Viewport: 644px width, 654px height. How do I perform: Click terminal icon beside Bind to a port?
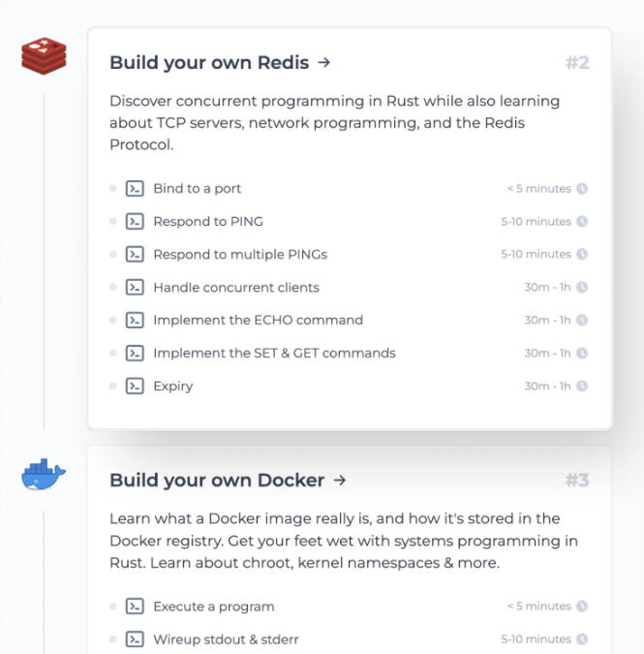(x=136, y=189)
